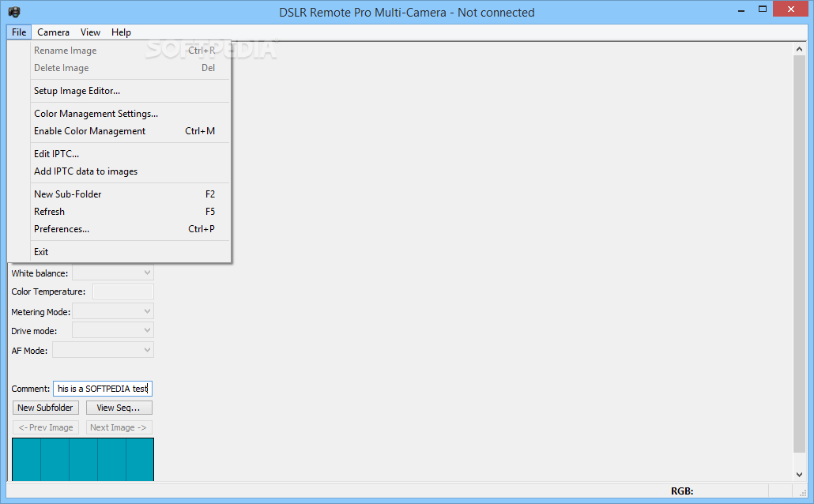
Task: Choose Setup Image Editor...
Action: click(130, 91)
